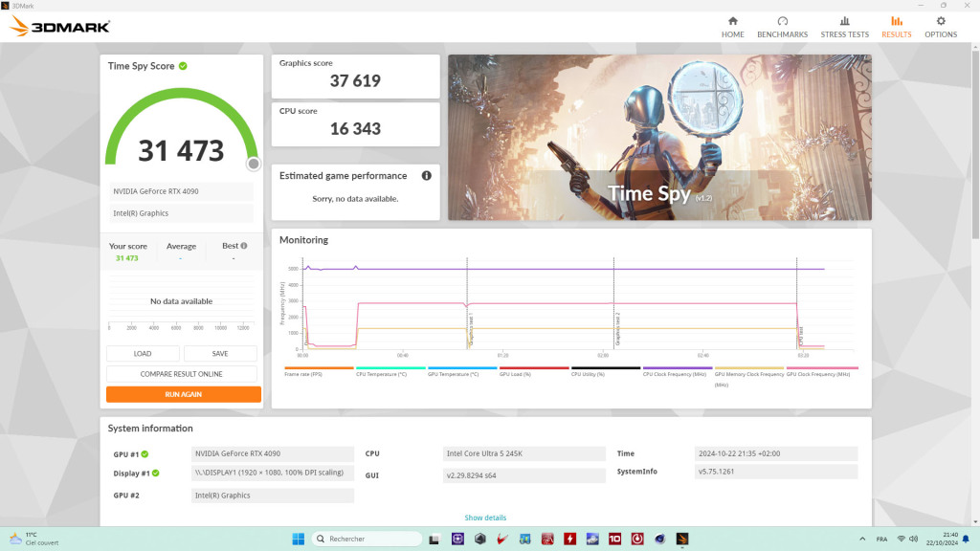Go to the BENCHMARKS section
Image resolution: width=980 pixels, height=551 pixels.
782,28
